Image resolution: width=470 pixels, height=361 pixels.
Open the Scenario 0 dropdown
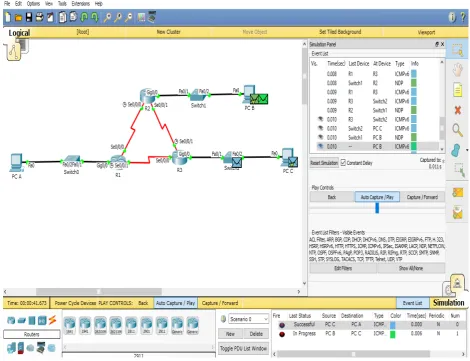248,319
